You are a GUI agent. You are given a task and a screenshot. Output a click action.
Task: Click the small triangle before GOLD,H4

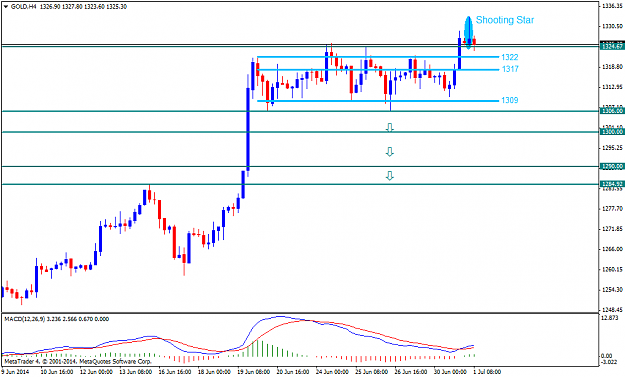(x=6, y=7)
